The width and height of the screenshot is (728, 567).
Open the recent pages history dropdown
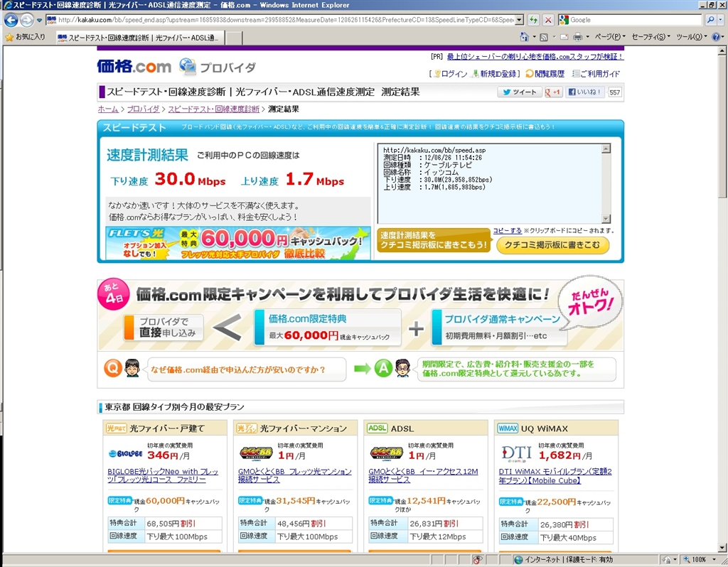(x=39, y=21)
